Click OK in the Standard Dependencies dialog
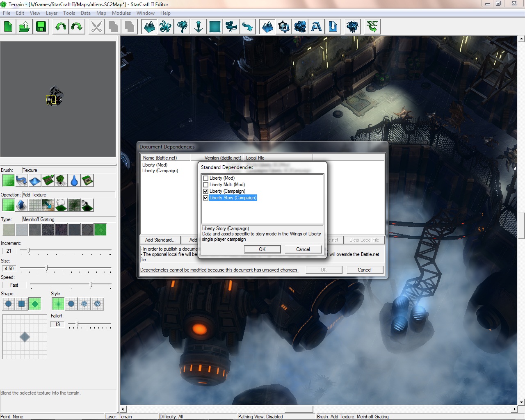525x420 pixels. [x=262, y=249]
